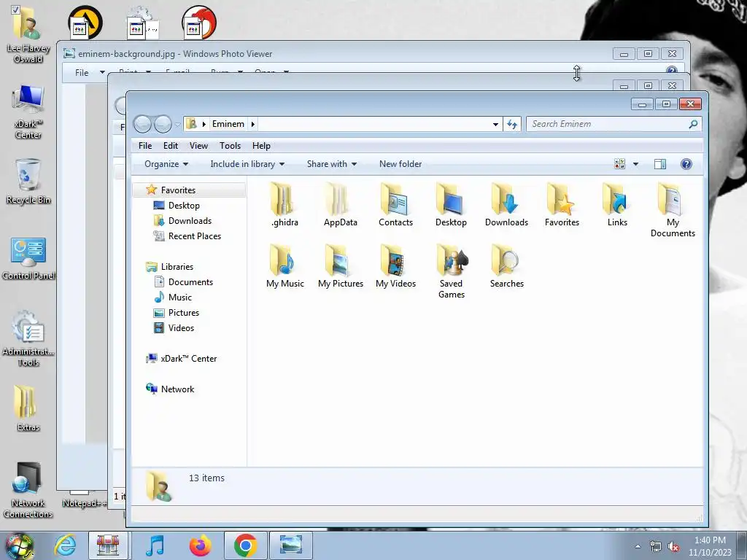This screenshot has height=560, width=747.
Task: Select Videos under Libraries
Action: coord(181,328)
